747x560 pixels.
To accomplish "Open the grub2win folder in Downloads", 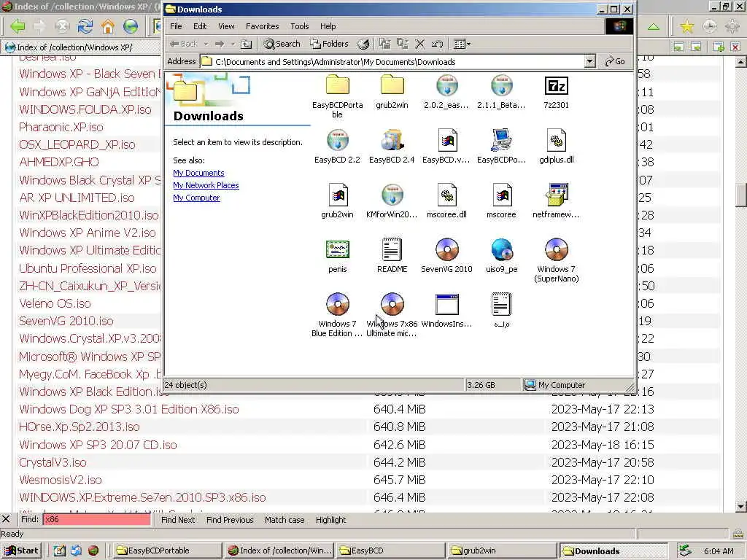I will coord(392,86).
